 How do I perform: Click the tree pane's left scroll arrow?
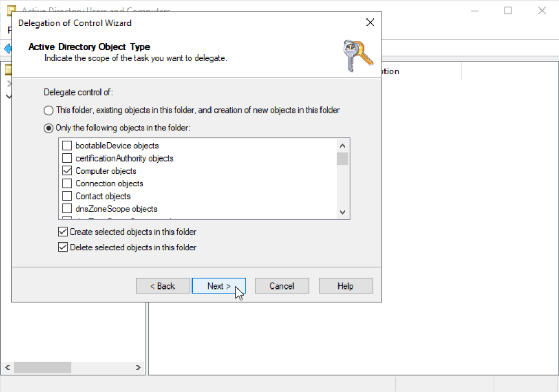pyautogui.click(x=7, y=367)
